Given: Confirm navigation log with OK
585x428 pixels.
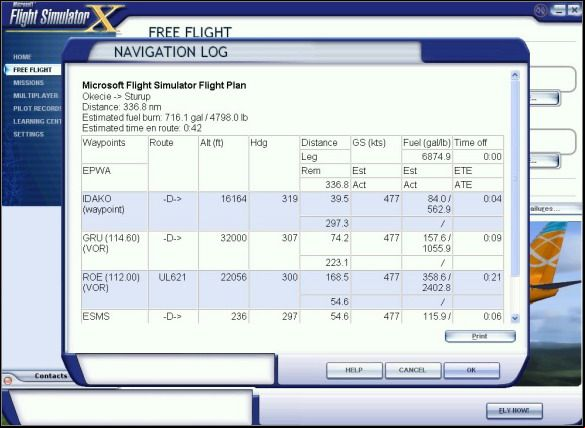Looking at the screenshot, I should tap(472, 370).
